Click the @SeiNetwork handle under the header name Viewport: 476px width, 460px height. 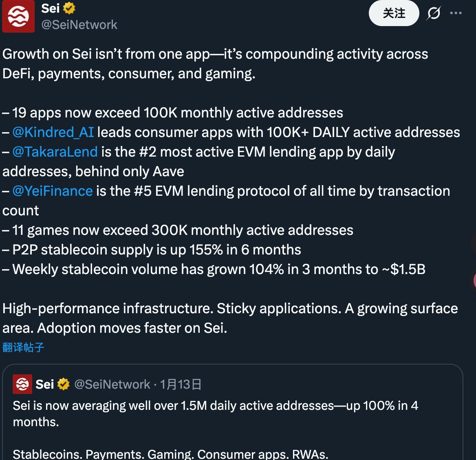[79, 25]
